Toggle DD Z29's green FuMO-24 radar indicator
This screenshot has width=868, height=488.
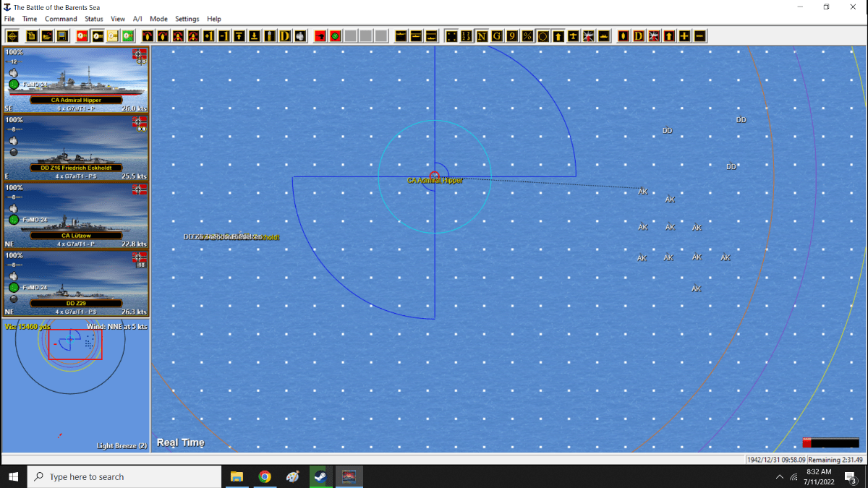tap(14, 287)
